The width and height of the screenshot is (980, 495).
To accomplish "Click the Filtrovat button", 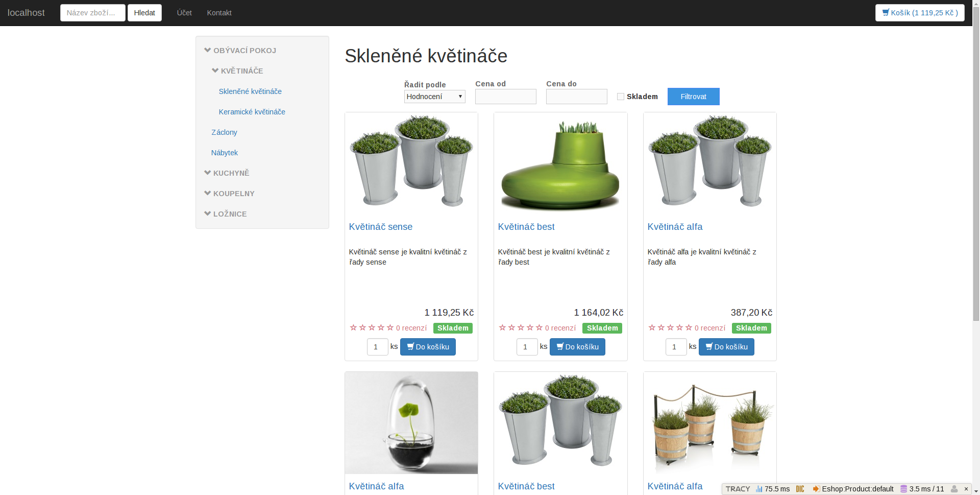I will point(693,96).
